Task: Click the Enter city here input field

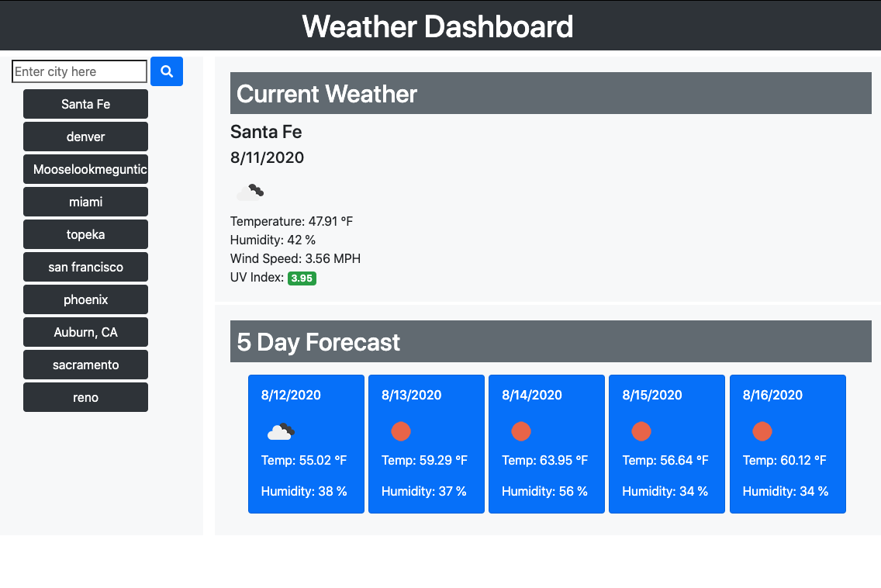Action: [79, 71]
